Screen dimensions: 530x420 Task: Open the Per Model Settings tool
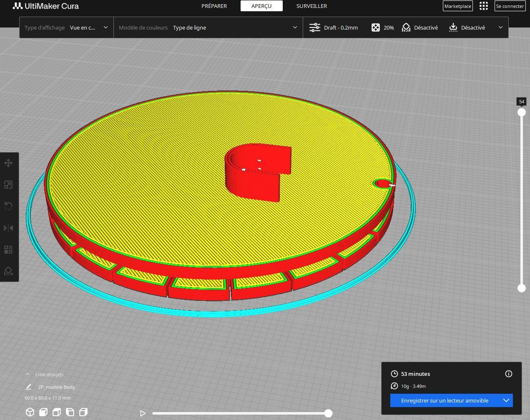coord(8,250)
